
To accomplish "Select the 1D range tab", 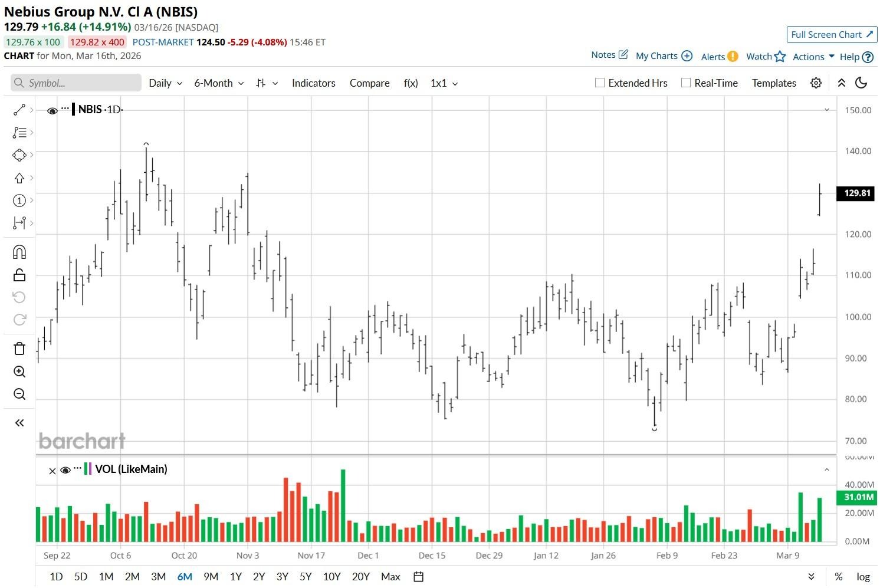I will coord(56,577).
